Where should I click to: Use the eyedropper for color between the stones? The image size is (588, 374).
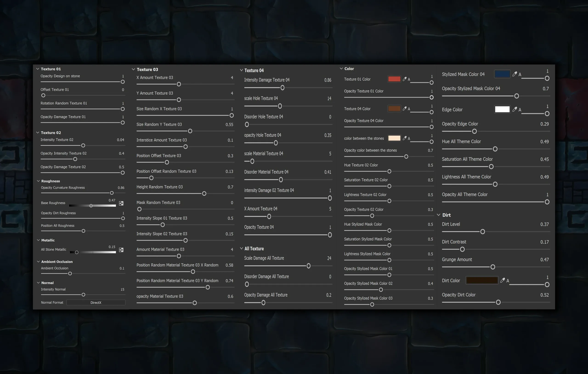(x=405, y=138)
